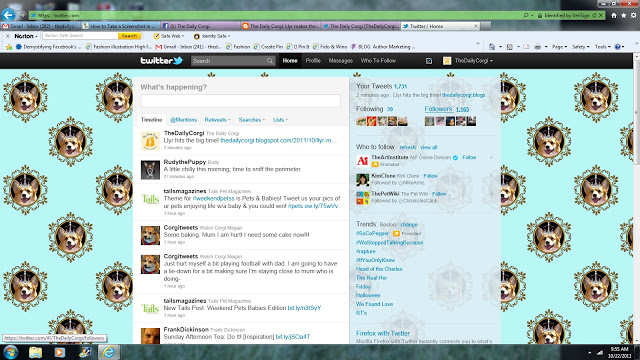Open #WeStoppedTalkingBecause trend
The image size is (640, 360).
pos(389,242)
